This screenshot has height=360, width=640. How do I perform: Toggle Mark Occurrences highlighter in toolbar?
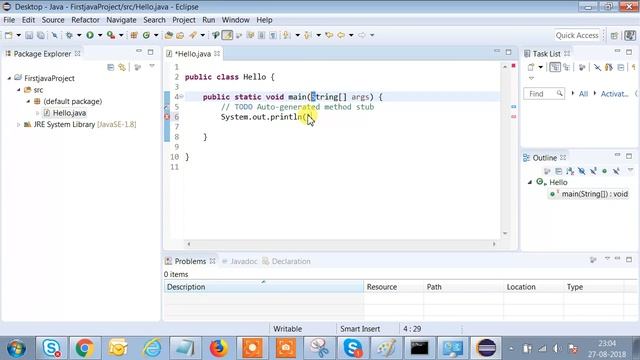(x=227, y=36)
